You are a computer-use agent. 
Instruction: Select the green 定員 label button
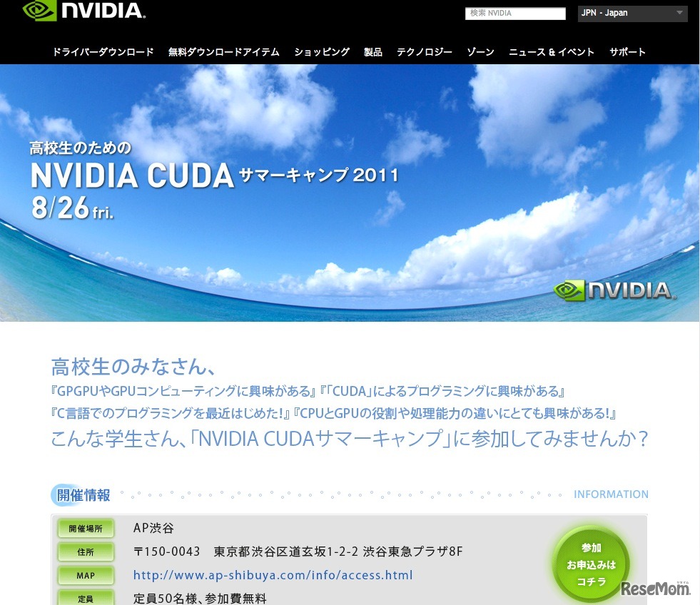[x=86, y=598]
